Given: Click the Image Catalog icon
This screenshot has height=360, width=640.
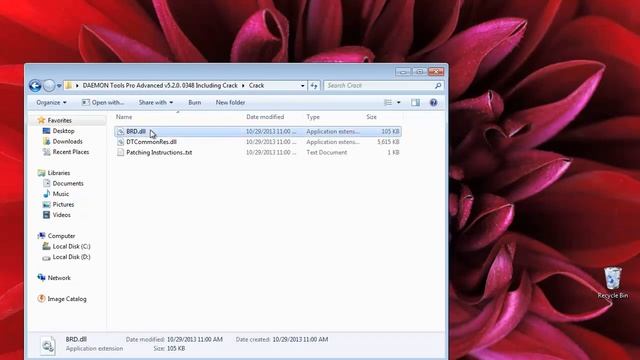Looking at the screenshot, I should point(41,299).
